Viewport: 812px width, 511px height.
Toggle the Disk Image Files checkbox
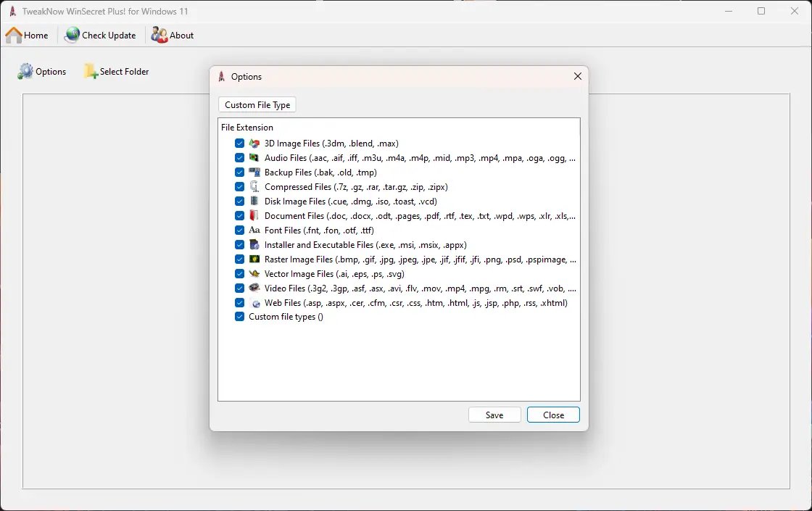(x=239, y=202)
